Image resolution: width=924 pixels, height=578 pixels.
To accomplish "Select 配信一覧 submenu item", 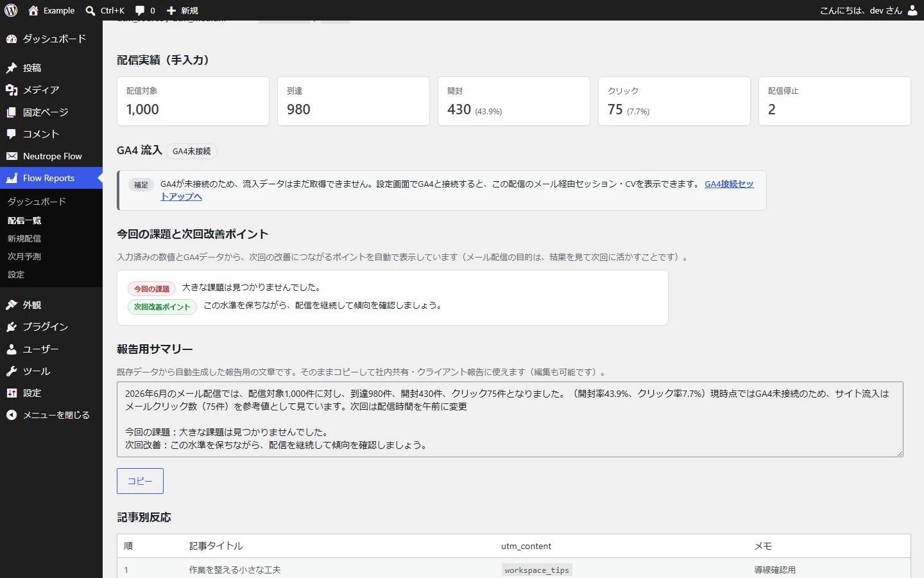I will tap(24, 220).
